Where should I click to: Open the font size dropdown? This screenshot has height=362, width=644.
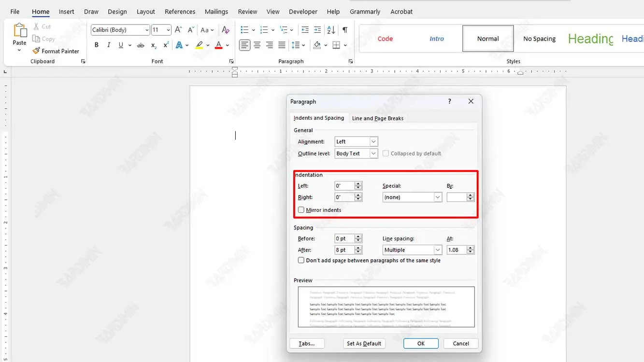168,30
